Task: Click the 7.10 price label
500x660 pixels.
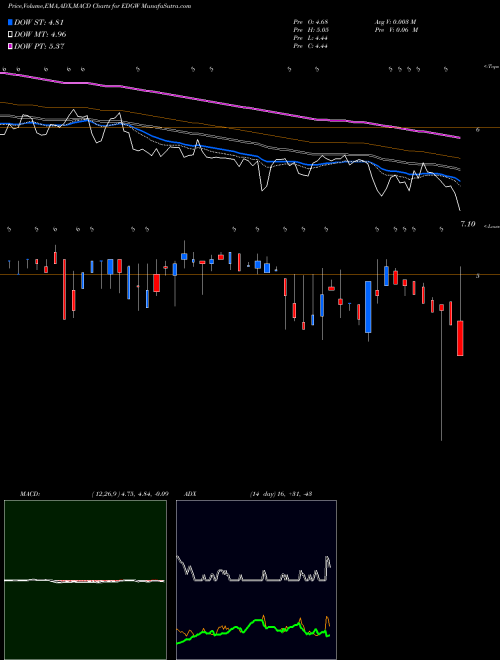Action: tap(468, 224)
